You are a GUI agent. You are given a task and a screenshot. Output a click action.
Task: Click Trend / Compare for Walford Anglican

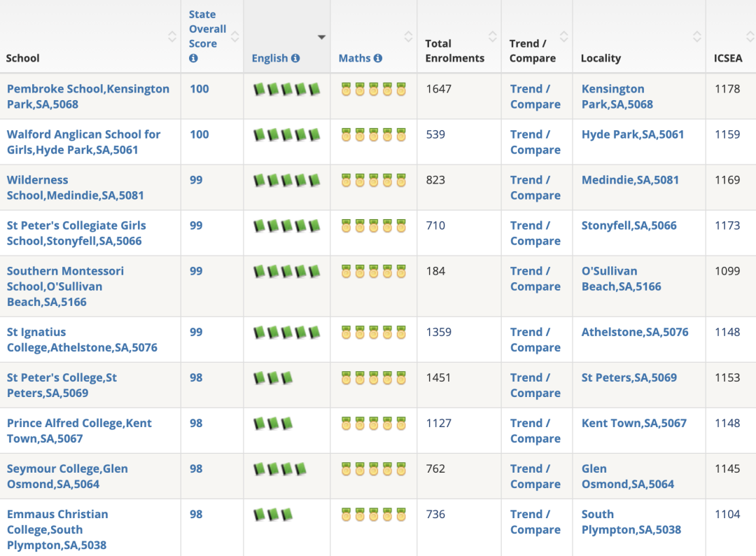coord(535,141)
